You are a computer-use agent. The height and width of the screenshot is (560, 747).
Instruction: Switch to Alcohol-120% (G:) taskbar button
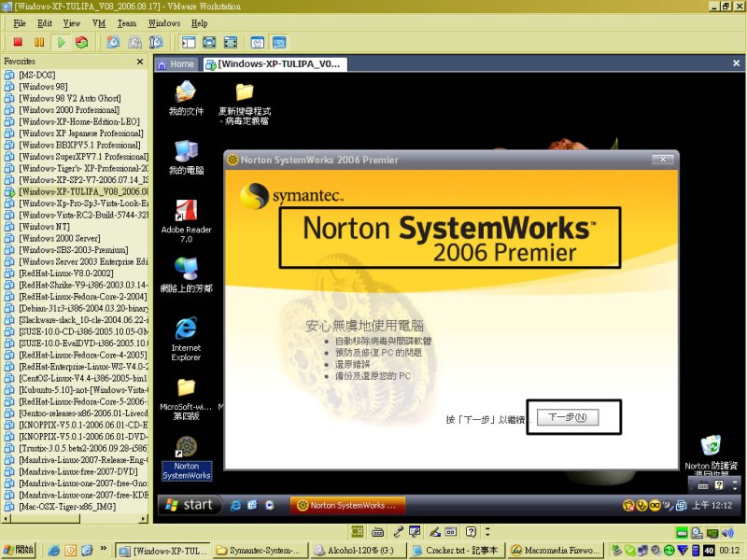[x=359, y=551]
